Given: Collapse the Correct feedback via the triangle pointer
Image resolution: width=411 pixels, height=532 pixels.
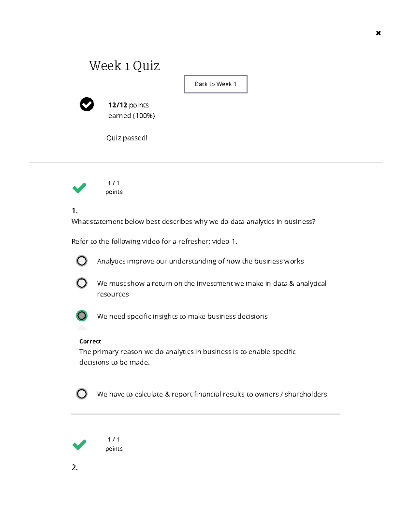Looking at the screenshot, I should point(82,327).
